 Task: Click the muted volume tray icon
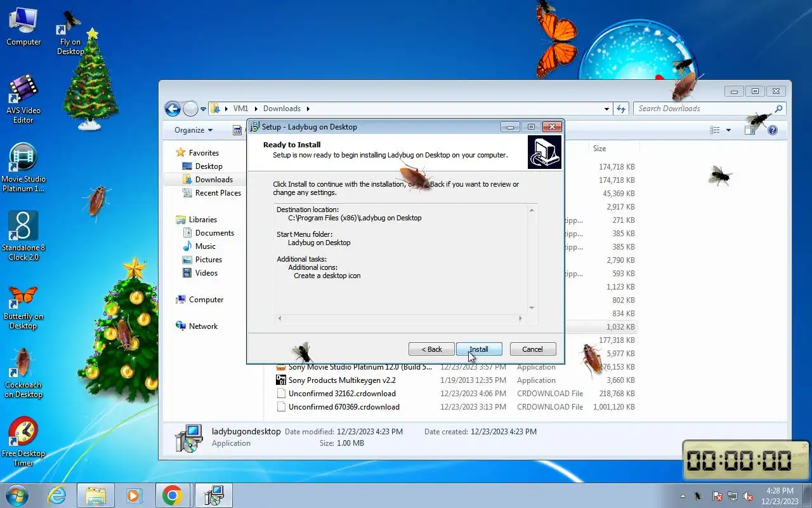[748, 496]
